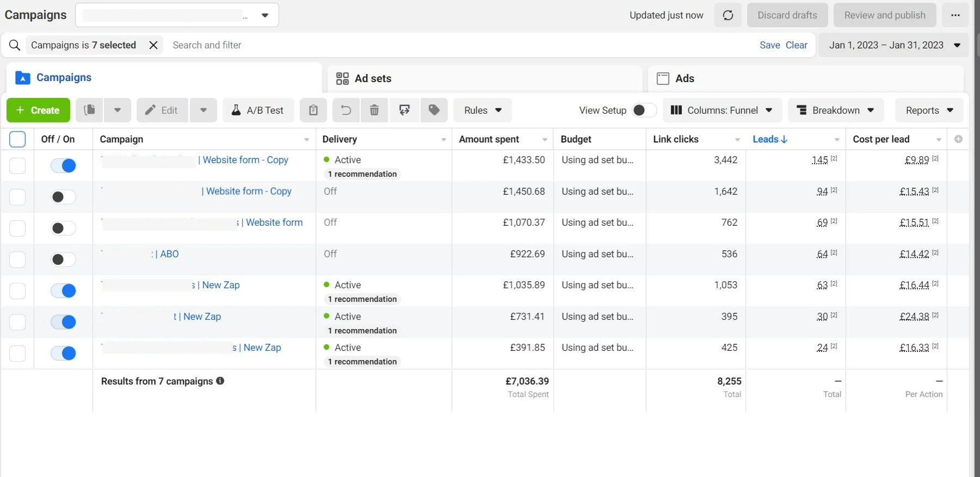Click '1 recommendation' on the first Active campaign

pyautogui.click(x=362, y=174)
